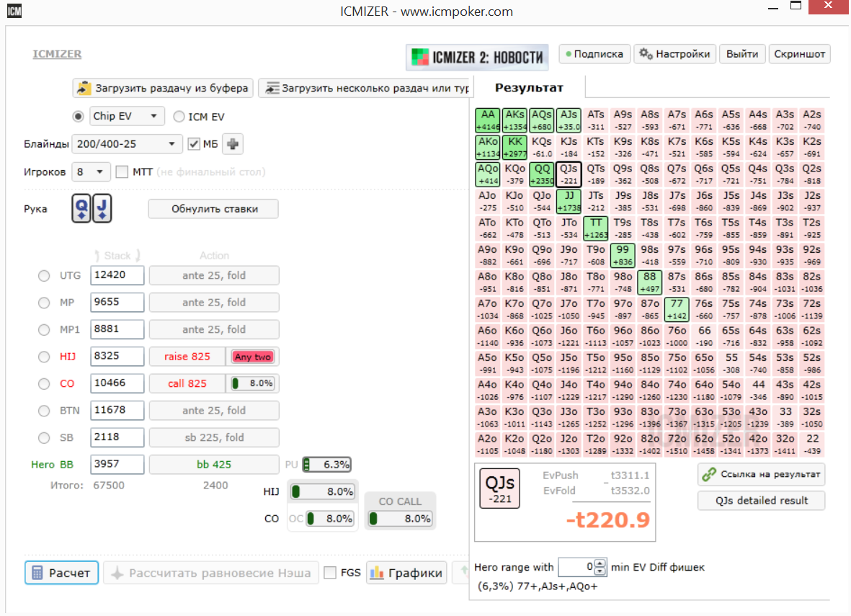Open the ICMIZER link
The height and width of the screenshot is (616, 851).
57,54
